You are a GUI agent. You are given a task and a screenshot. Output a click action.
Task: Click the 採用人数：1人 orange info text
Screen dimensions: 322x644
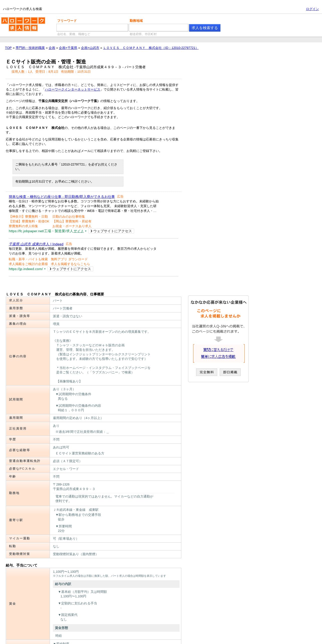coord(22,72)
